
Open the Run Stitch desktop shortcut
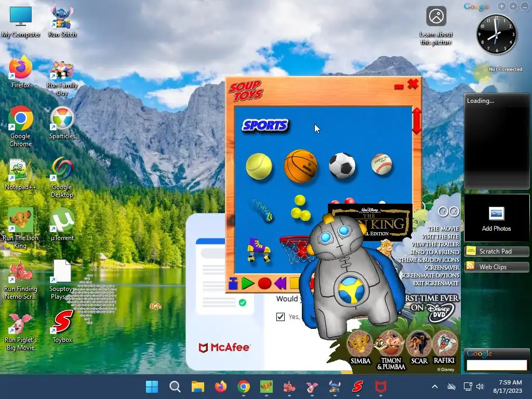tap(62, 21)
